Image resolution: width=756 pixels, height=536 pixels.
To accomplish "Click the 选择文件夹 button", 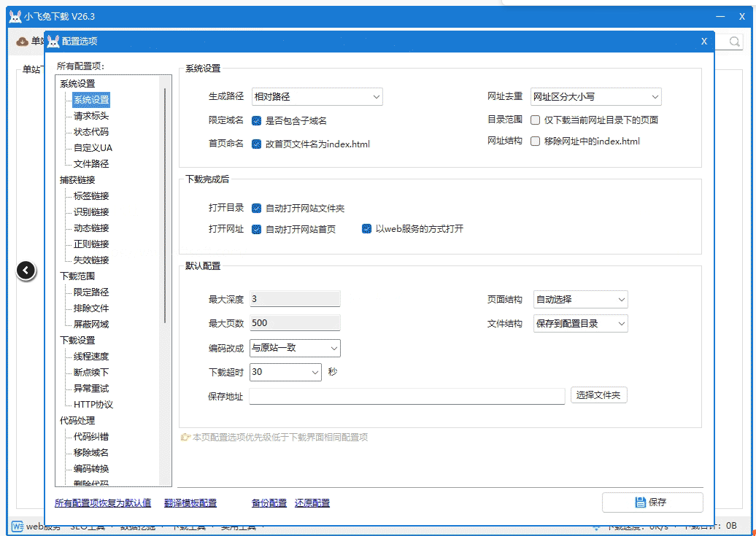I will (598, 395).
